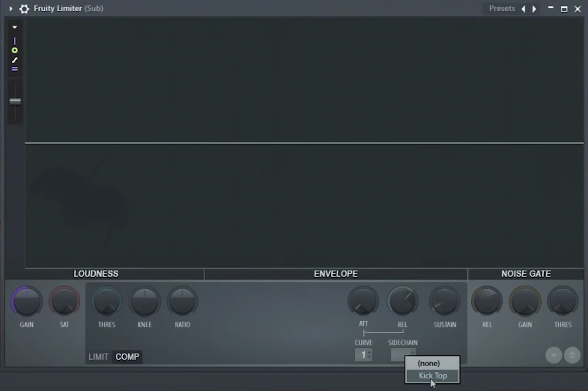588x391 pixels.
Task: Switch to COMP mode
Action: click(127, 357)
